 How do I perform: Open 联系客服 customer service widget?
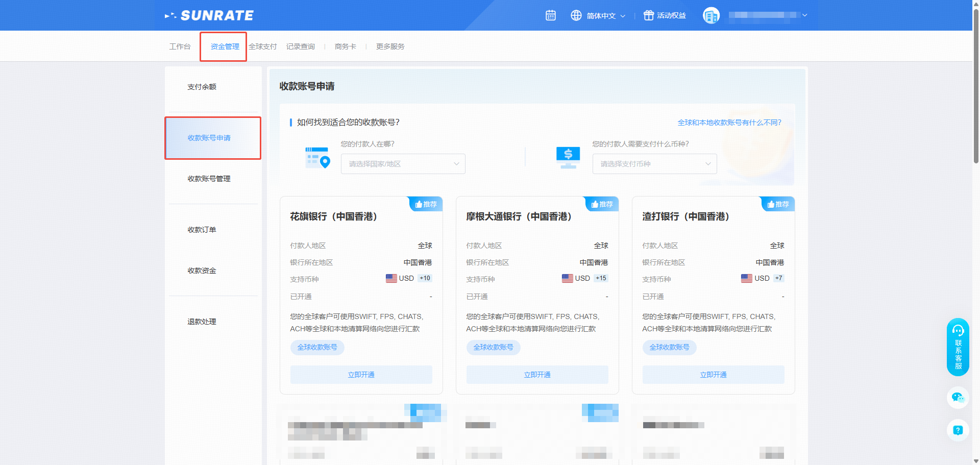[x=958, y=347]
